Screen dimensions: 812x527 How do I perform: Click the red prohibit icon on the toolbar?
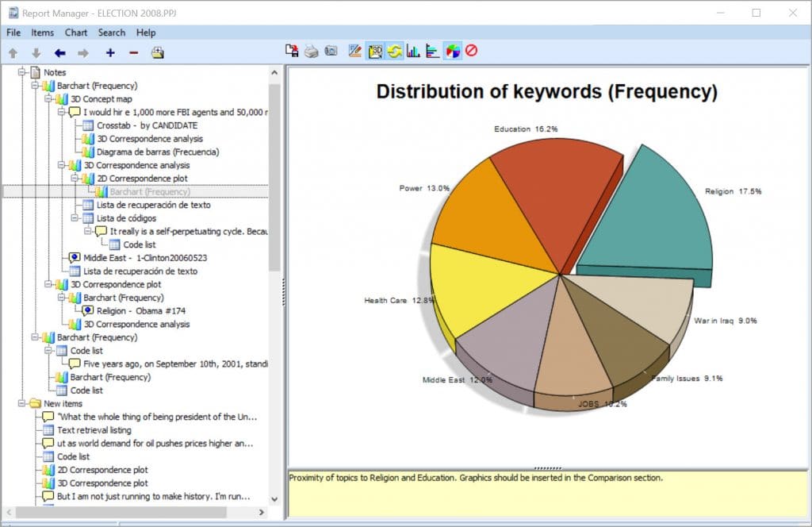(x=472, y=50)
